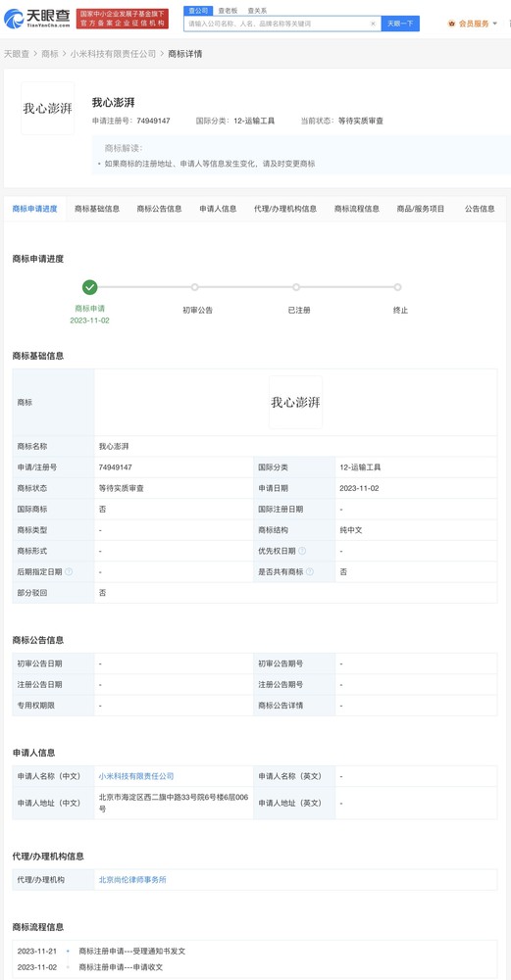Select the 查关系 search tab

point(256,11)
